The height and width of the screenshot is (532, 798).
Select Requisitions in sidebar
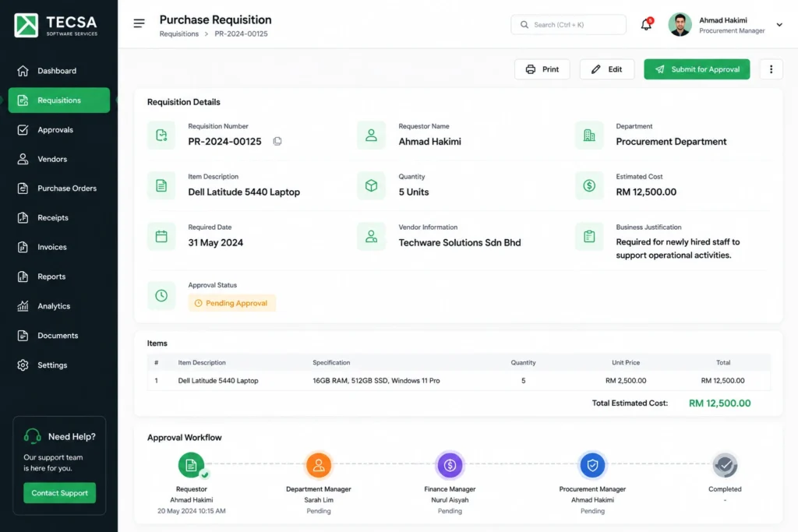pos(59,100)
